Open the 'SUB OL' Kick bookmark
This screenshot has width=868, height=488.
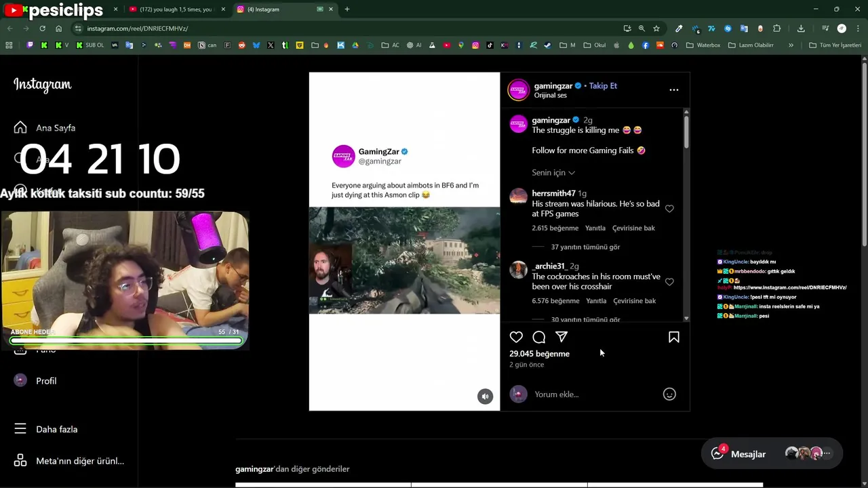click(x=90, y=45)
